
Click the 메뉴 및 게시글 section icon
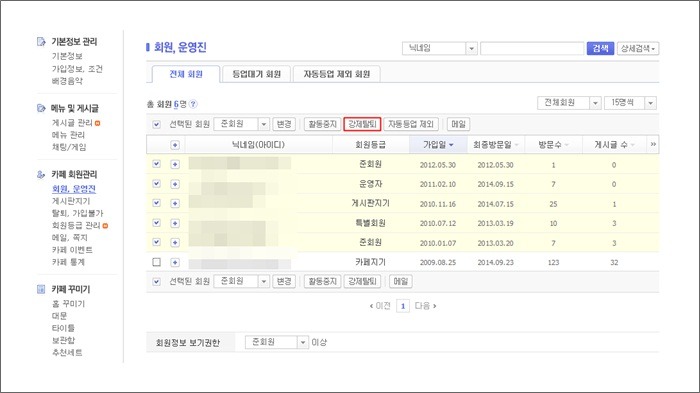41,108
